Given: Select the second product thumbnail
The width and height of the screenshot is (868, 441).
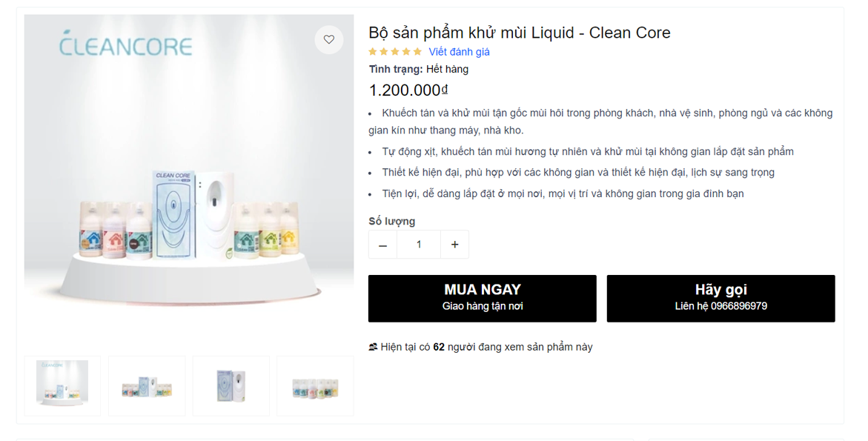Looking at the screenshot, I should click(147, 385).
